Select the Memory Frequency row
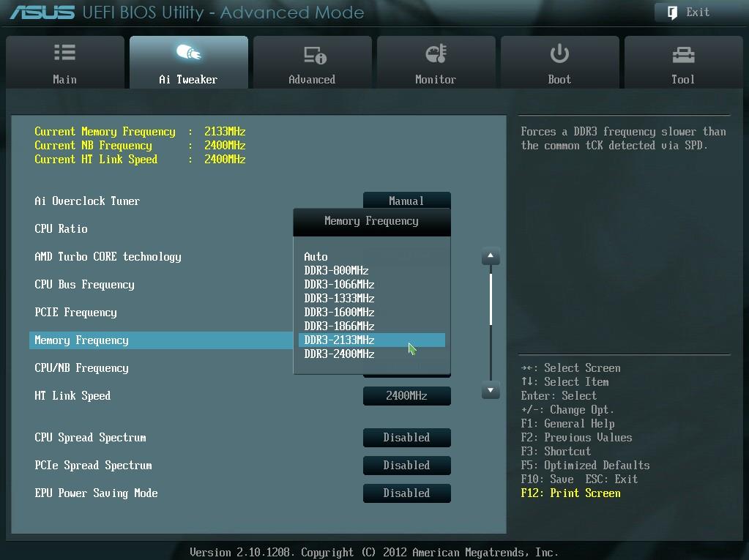 pos(161,340)
